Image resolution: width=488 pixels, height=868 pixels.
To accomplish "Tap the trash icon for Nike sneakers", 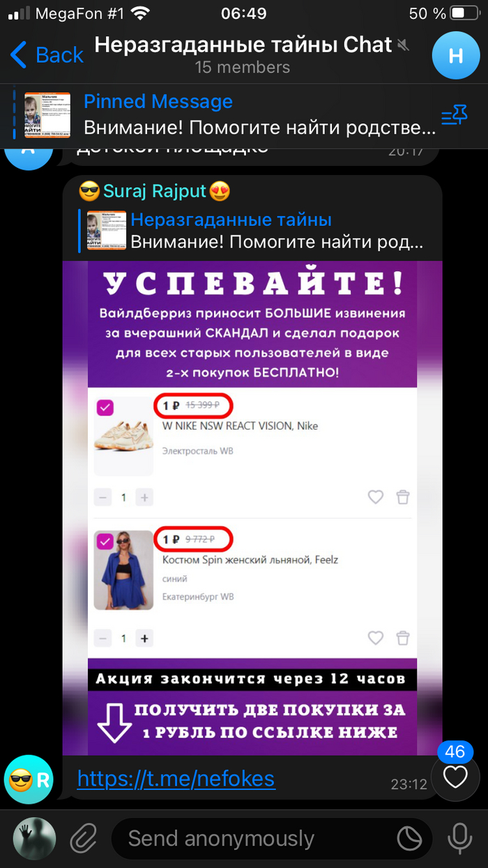I will pos(403,497).
